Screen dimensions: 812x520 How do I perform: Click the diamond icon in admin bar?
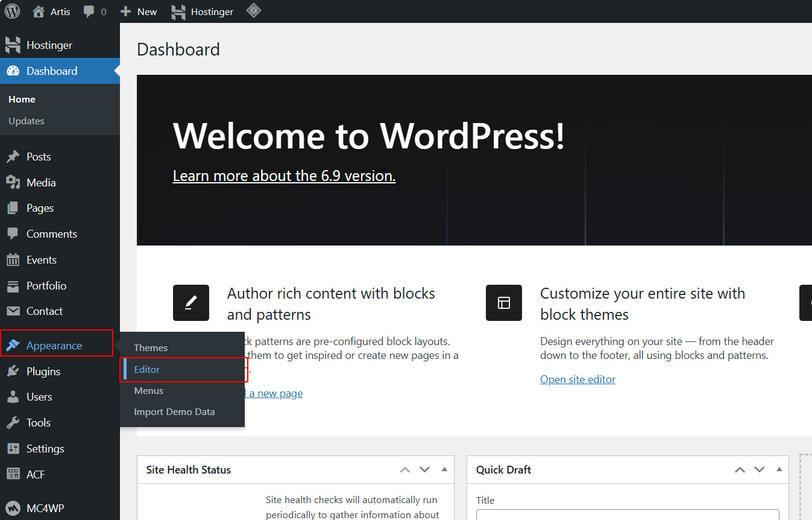coord(254,11)
